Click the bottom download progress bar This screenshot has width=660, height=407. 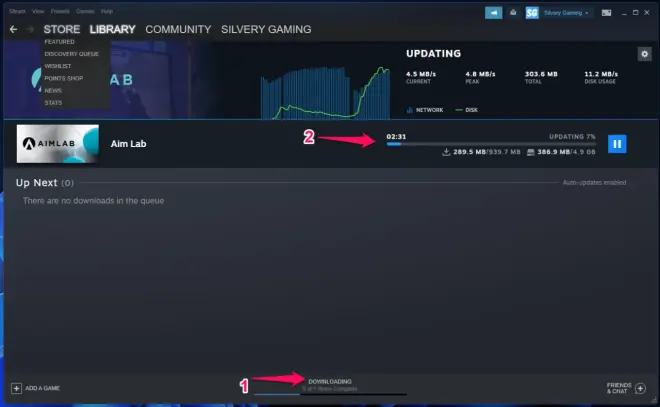click(x=330, y=394)
